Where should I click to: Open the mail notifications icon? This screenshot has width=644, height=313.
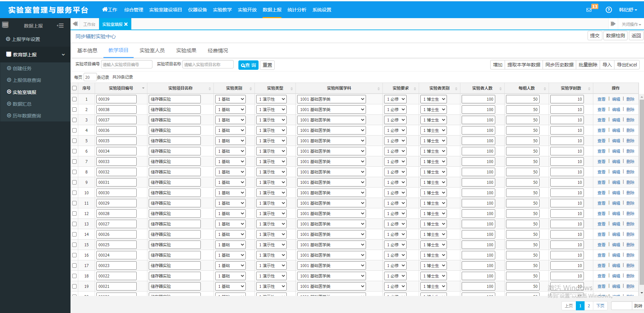589,10
